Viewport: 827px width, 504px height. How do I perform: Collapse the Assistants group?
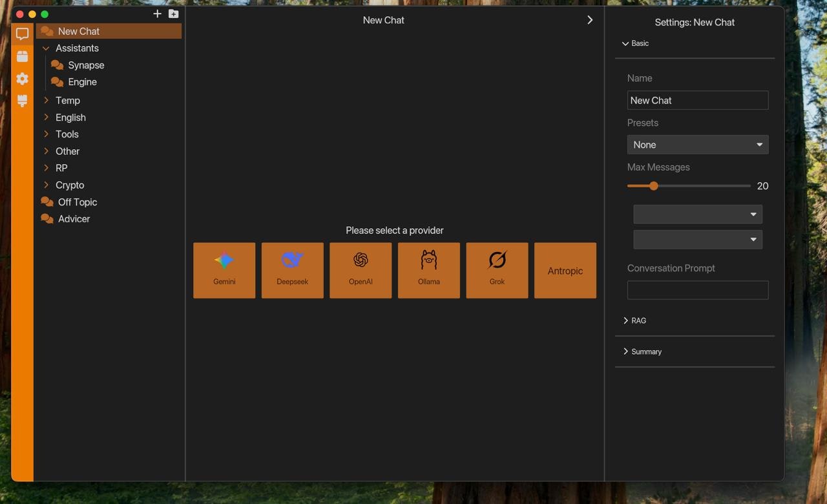tap(45, 48)
